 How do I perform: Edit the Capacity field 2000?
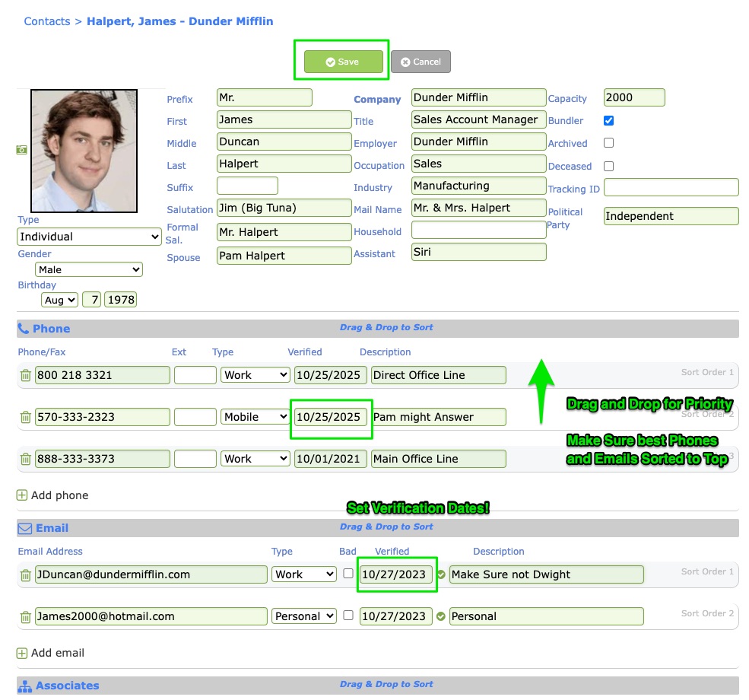[x=634, y=97]
